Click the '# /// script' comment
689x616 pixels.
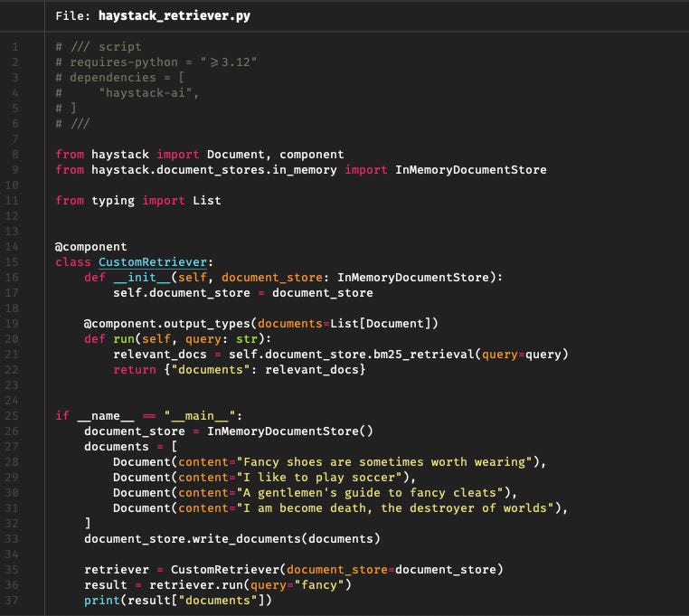pyautogui.click(x=99, y=47)
